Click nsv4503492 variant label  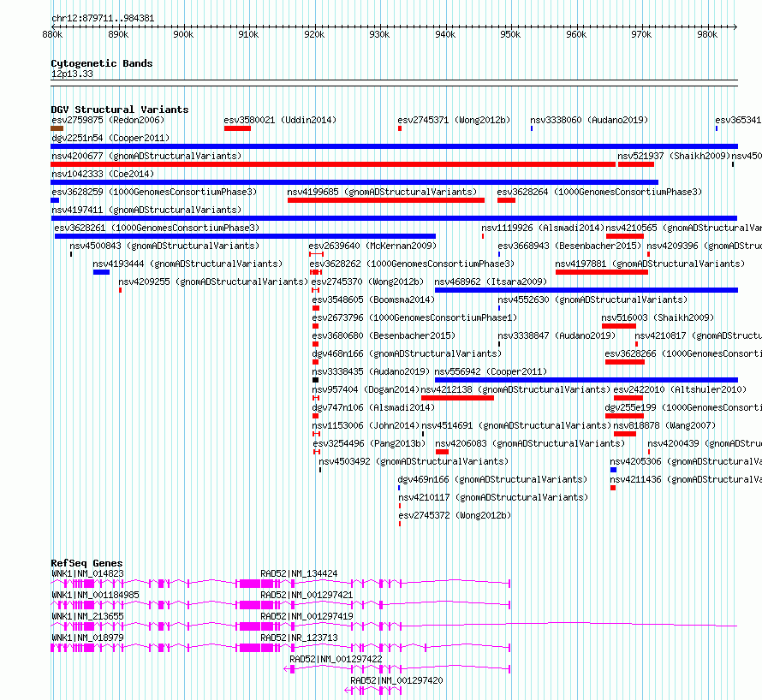click(x=414, y=461)
